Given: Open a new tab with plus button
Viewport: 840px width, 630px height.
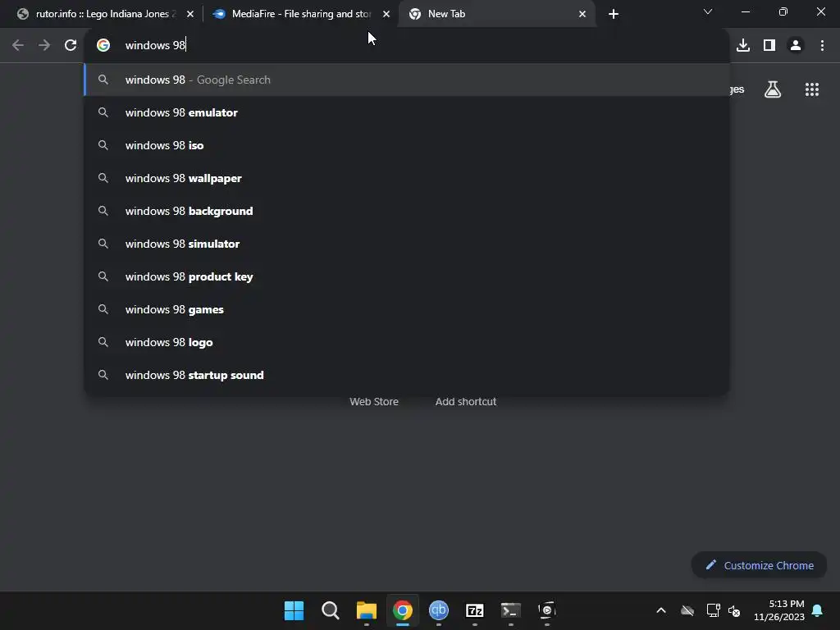Looking at the screenshot, I should coord(614,14).
